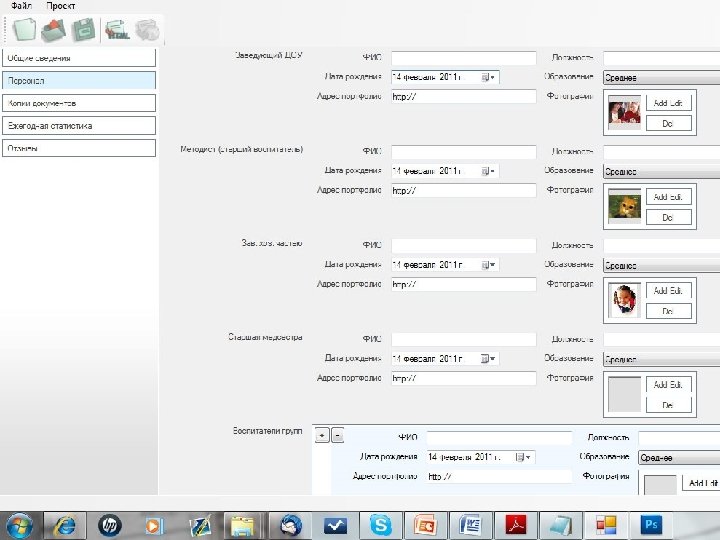Open the blue checkmark app on taskbar
720x540 pixels.
tap(335, 525)
